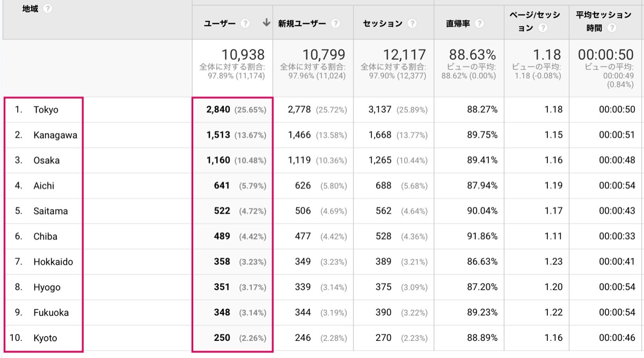Click help icon next to ユーザー
Screen dimensions: 644x358
point(245,24)
